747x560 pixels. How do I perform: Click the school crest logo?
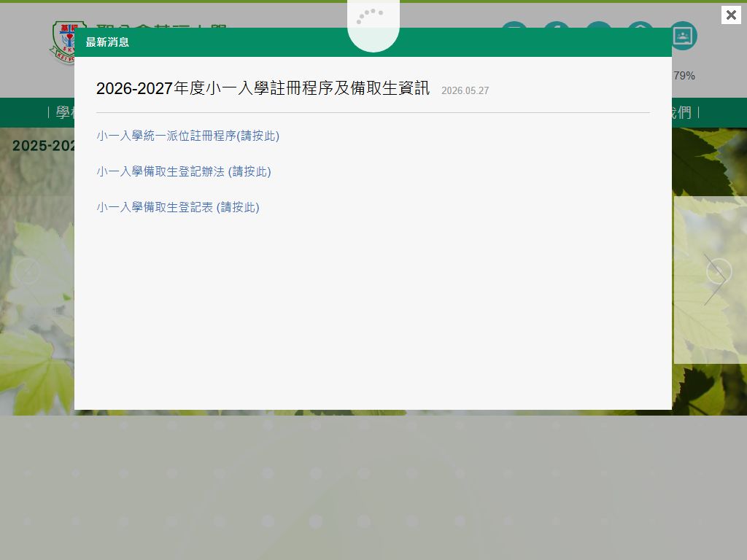click(x=63, y=42)
